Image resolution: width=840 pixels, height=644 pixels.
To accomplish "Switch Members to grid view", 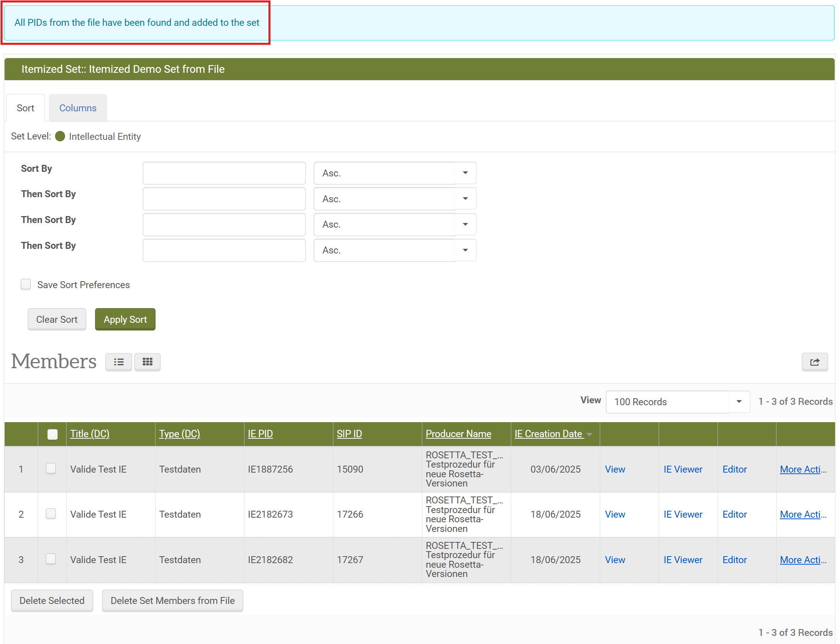I will coord(147,362).
